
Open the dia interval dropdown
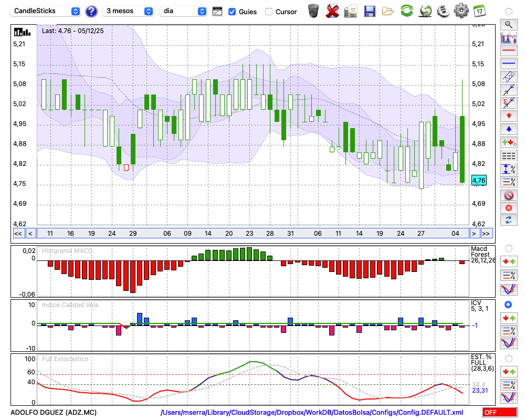coord(183,11)
